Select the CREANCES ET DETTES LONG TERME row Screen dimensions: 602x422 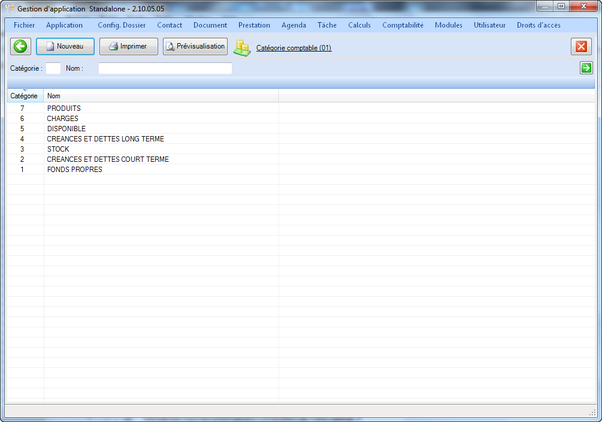click(x=105, y=139)
